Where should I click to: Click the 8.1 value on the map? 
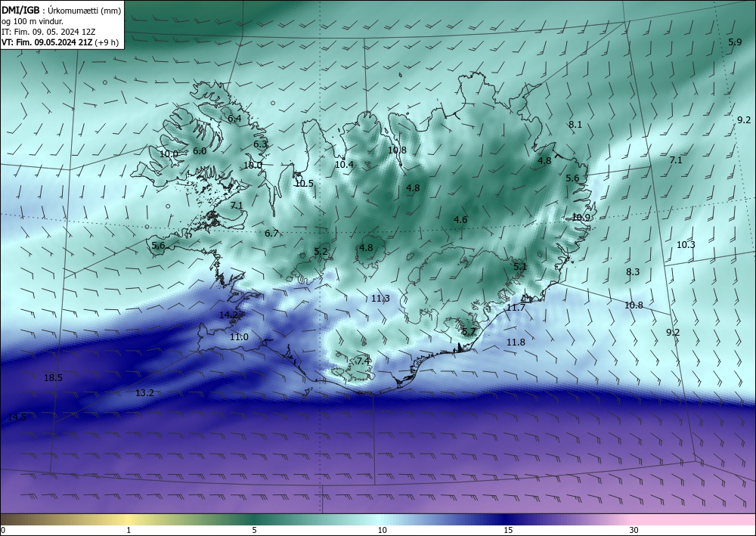coord(575,125)
